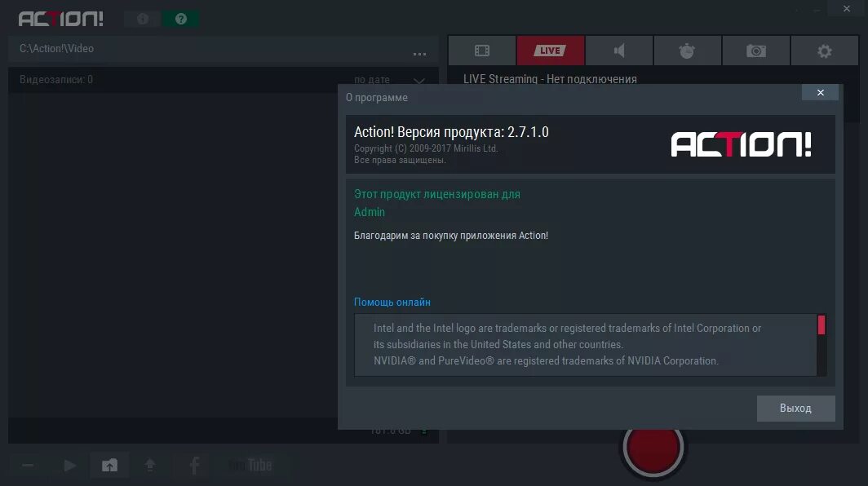
Task: Click the Intel trademark notice text
Action: (x=568, y=336)
